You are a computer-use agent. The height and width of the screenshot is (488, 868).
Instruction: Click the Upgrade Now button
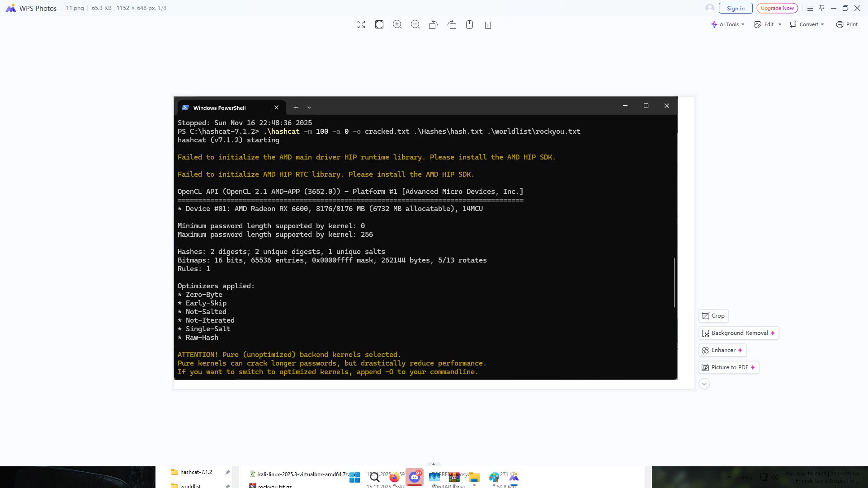pyautogui.click(x=777, y=8)
